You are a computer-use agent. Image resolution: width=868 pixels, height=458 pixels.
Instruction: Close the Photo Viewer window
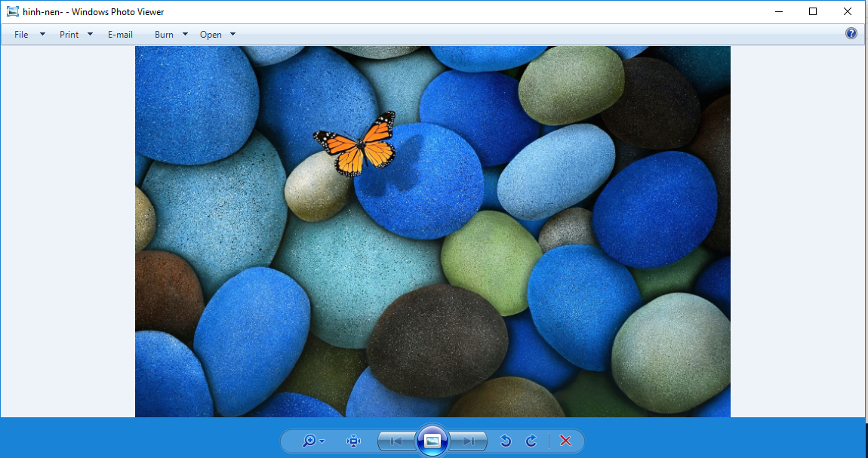tap(848, 11)
